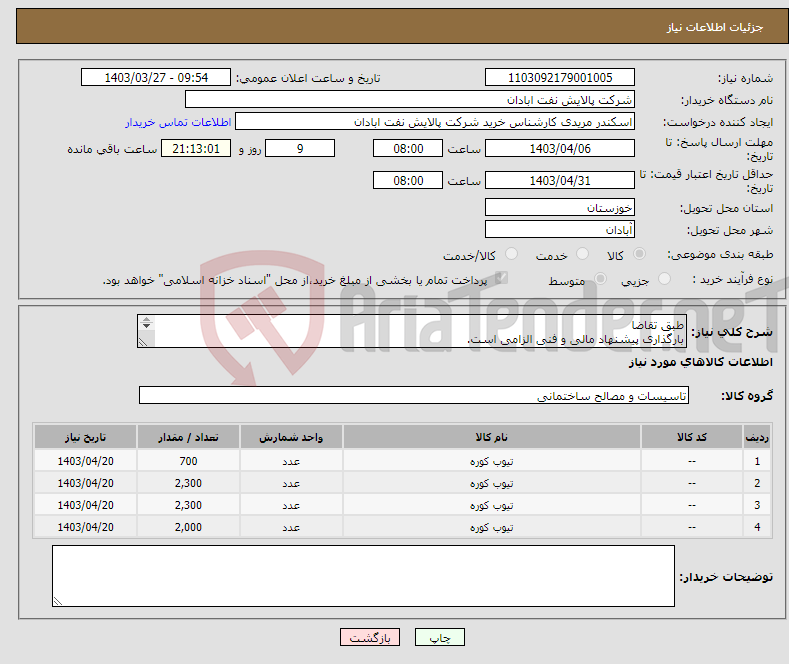Click the کد کالا column header
The width and height of the screenshot is (789, 664).
click(x=692, y=437)
